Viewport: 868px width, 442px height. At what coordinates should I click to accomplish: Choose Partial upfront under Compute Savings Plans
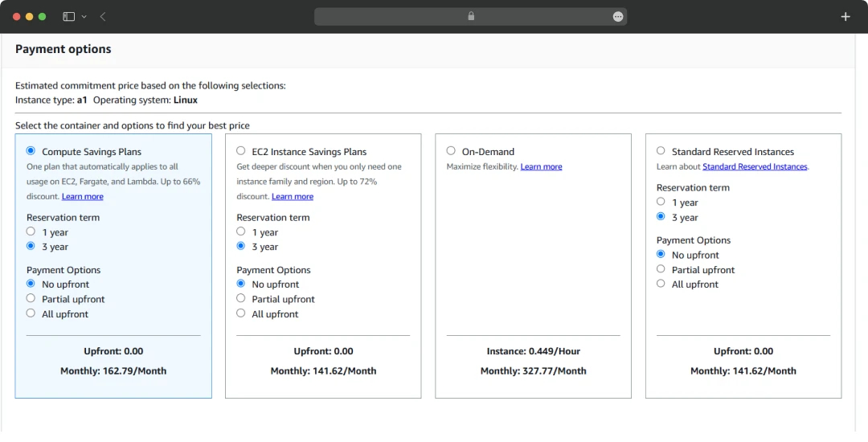coord(31,298)
